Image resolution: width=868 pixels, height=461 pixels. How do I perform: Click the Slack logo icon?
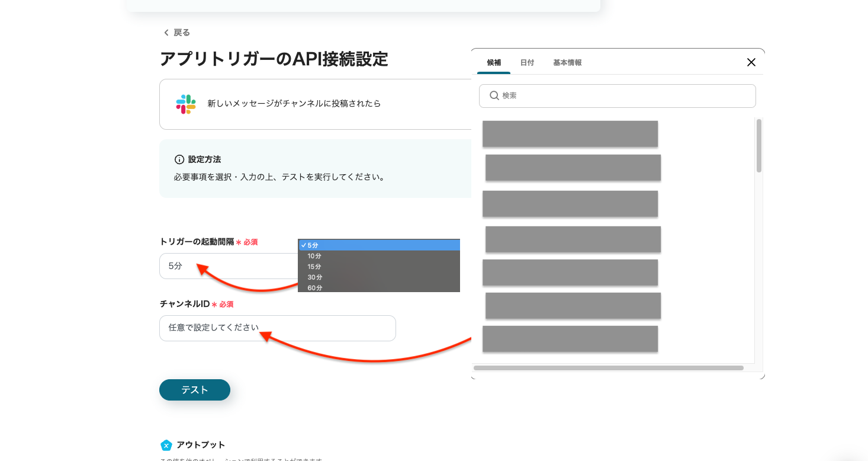pos(186,104)
